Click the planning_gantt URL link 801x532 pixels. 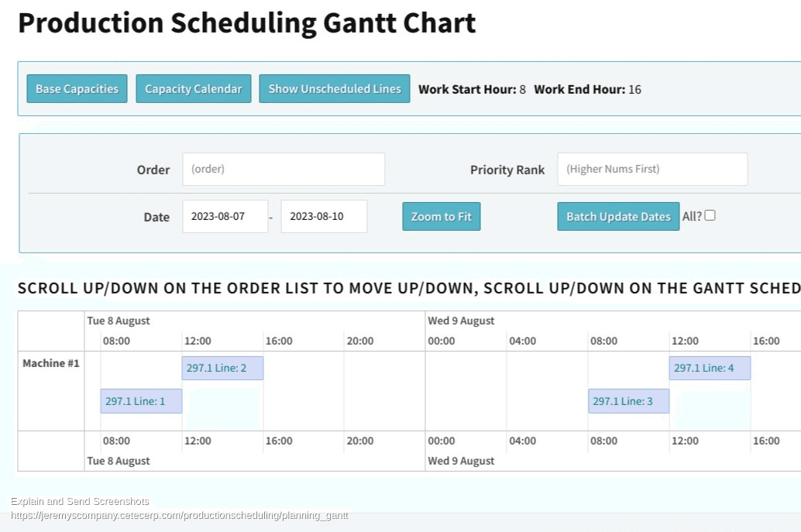point(179,516)
